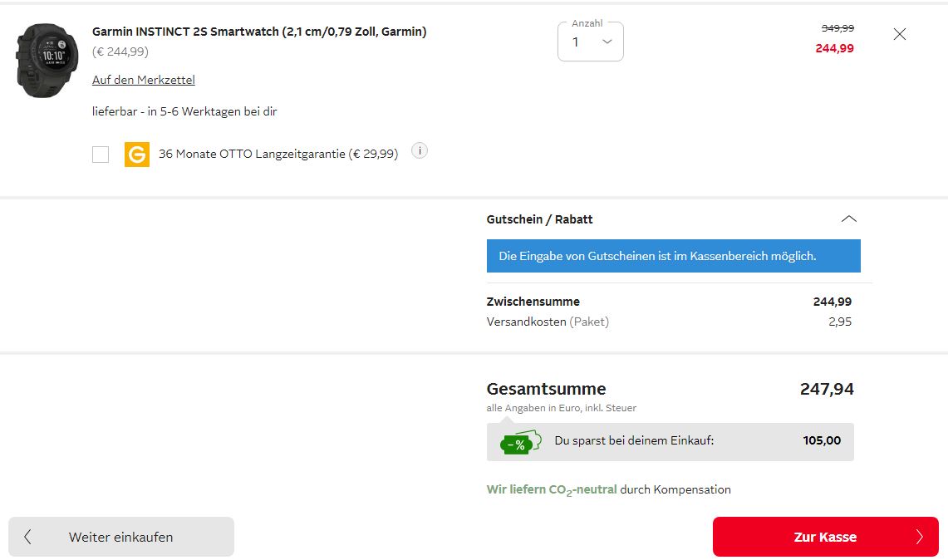Image resolution: width=948 pixels, height=560 pixels.
Task: Click the Zwischensumme value 244,99
Action: (832, 302)
